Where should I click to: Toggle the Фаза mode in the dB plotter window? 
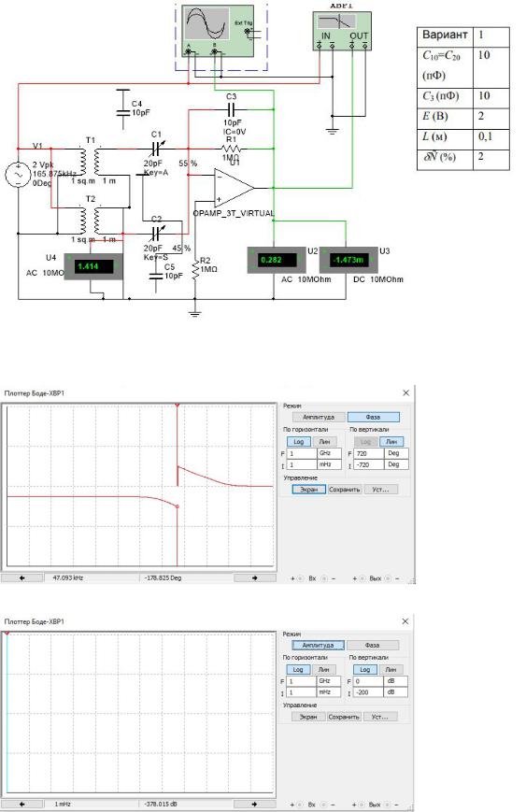pyautogui.click(x=373, y=646)
